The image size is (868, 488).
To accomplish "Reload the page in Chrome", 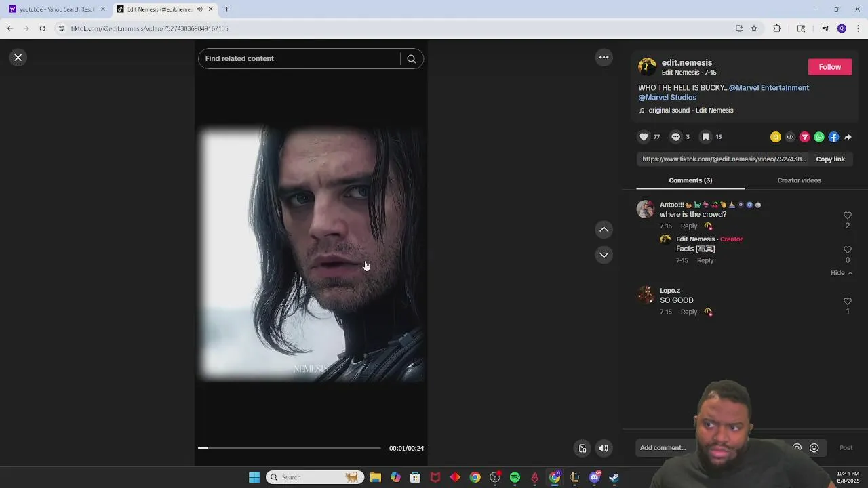I will 43,28.
